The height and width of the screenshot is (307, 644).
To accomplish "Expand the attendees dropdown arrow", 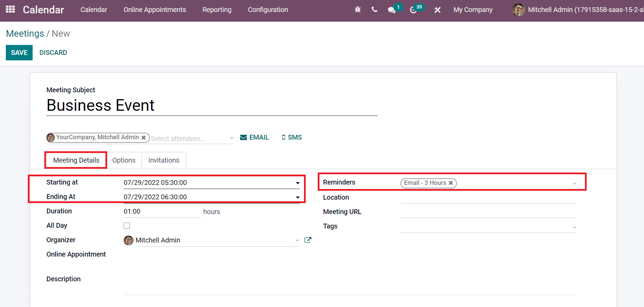I will click(x=231, y=138).
